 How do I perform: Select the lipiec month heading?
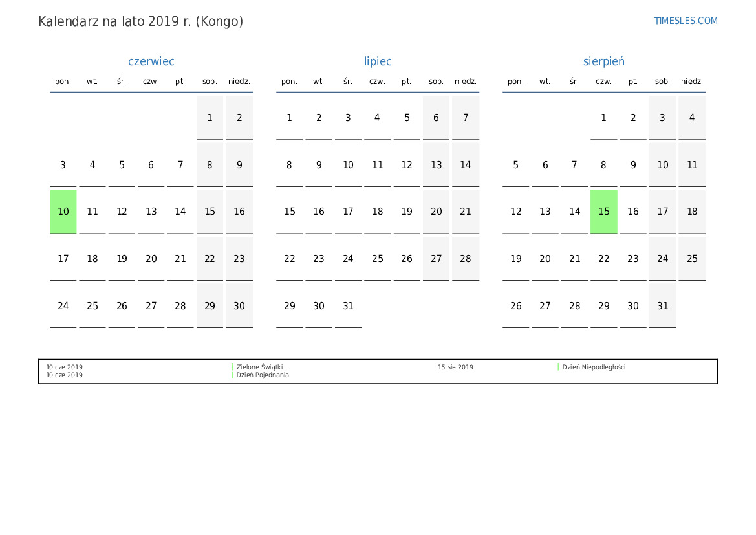pos(378,61)
